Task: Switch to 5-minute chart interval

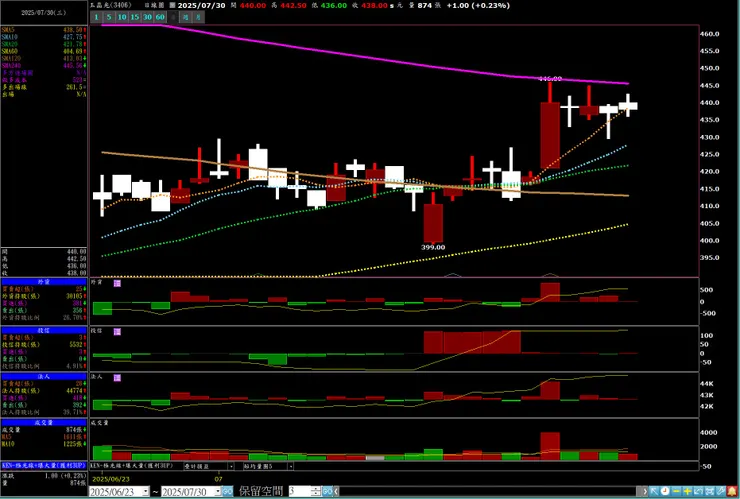Action: 109,17
